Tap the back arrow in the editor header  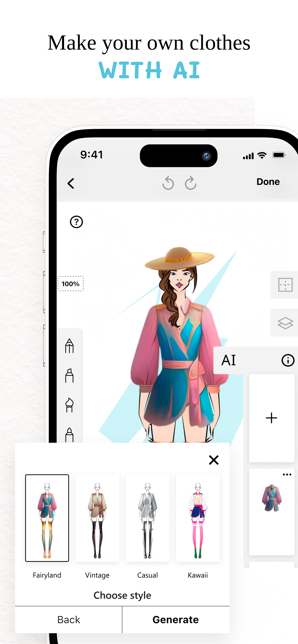(71, 184)
